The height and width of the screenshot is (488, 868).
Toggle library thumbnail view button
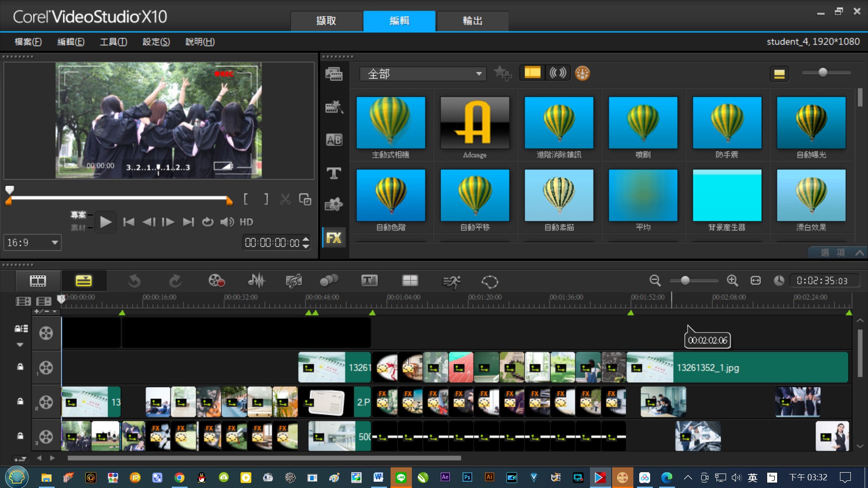tap(779, 74)
